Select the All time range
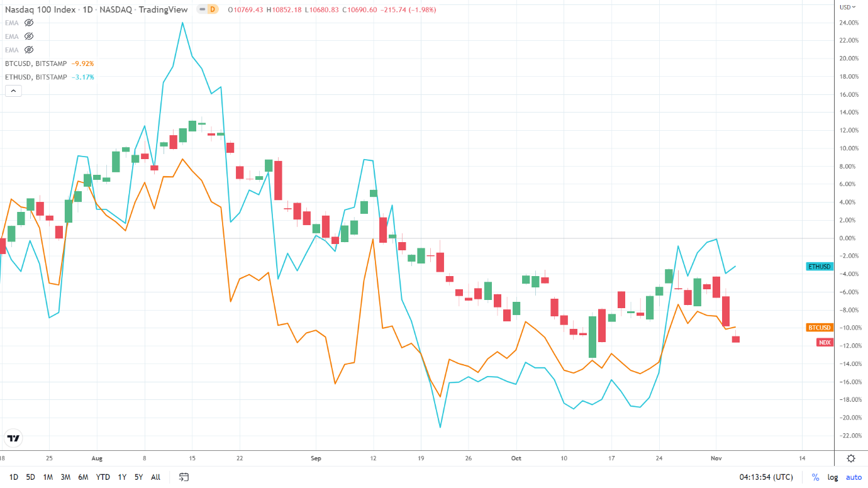Viewport: 868px width, 488px height. (x=155, y=477)
